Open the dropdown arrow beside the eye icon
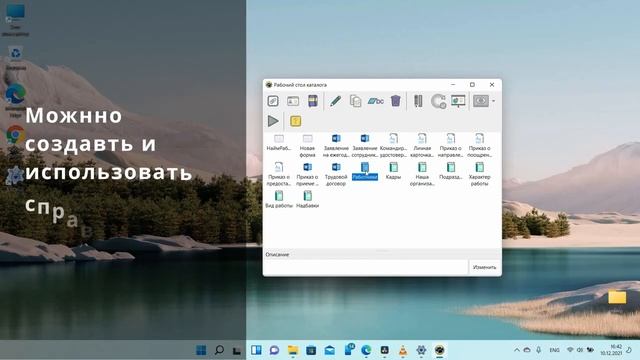640x360 pixels. tap(493, 101)
